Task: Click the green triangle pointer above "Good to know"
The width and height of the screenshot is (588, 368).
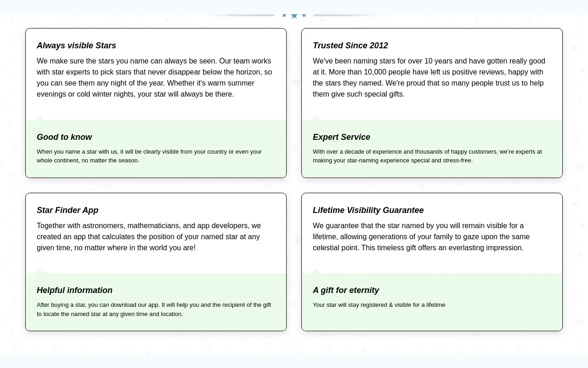Action: (40, 118)
